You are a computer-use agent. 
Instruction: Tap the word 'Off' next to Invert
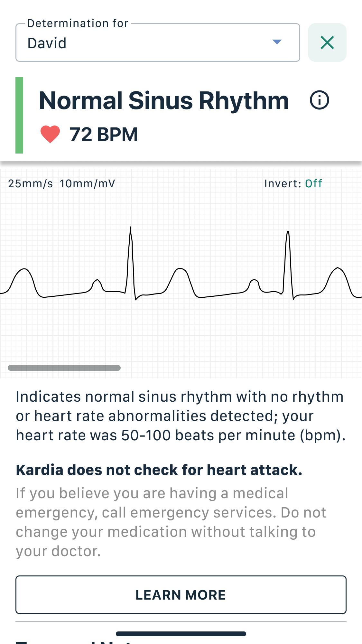(313, 183)
